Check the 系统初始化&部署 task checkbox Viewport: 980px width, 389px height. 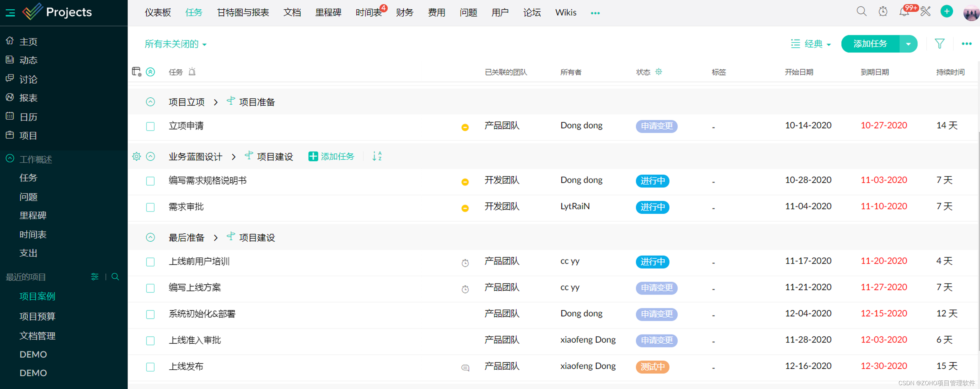[x=150, y=314]
